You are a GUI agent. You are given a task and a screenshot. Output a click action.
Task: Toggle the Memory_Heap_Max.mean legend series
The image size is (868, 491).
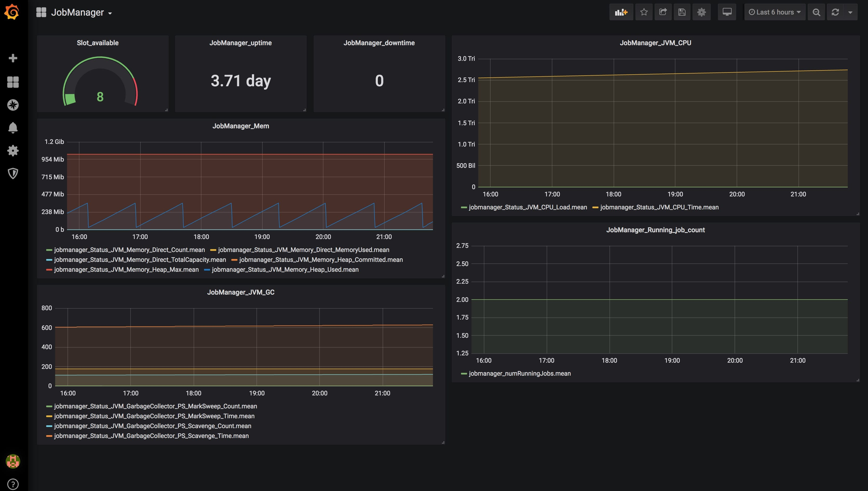[x=126, y=270]
